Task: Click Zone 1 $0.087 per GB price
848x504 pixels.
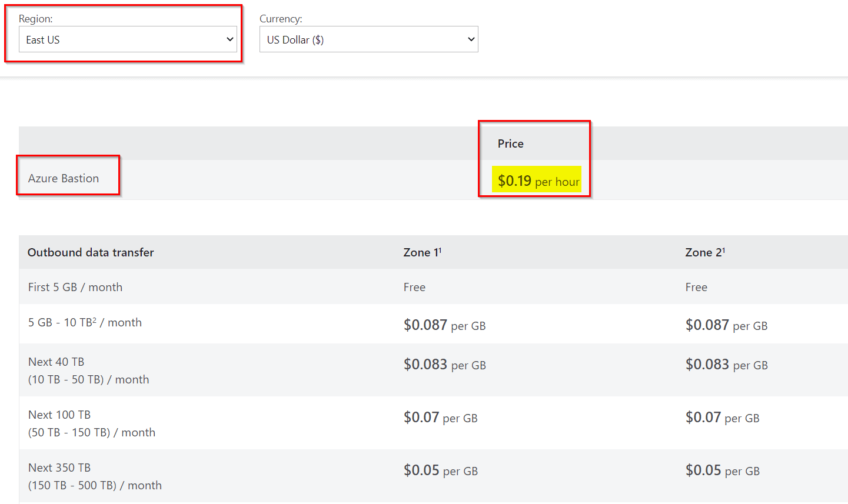Action: tap(444, 325)
